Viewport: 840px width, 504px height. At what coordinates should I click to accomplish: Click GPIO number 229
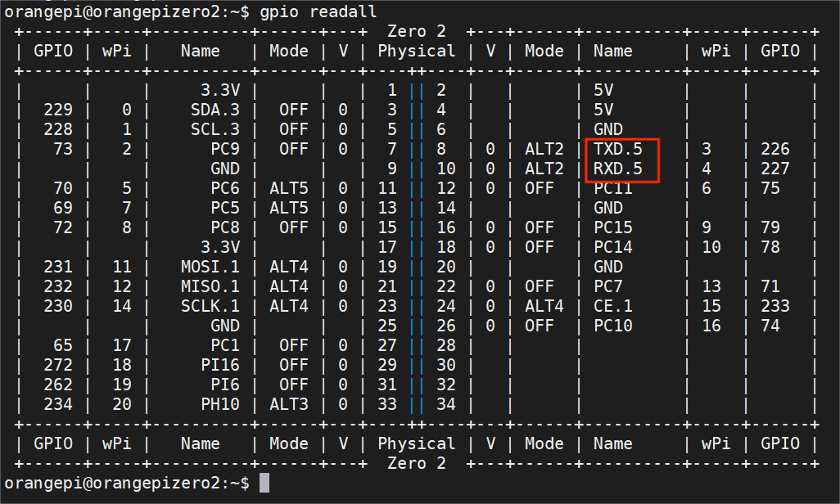pyautogui.click(x=58, y=110)
